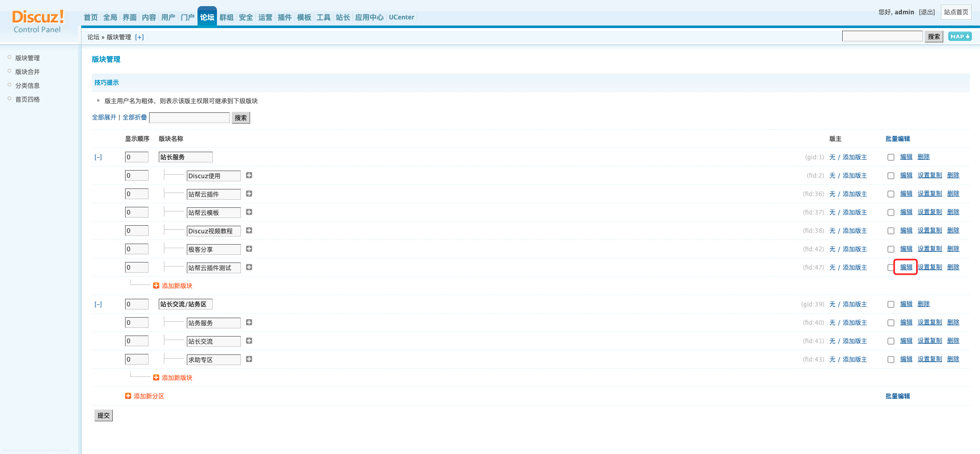The width and height of the screenshot is (980, 454).
Task: Click 添加新版块 under 站长服务 section
Action: [x=177, y=285]
